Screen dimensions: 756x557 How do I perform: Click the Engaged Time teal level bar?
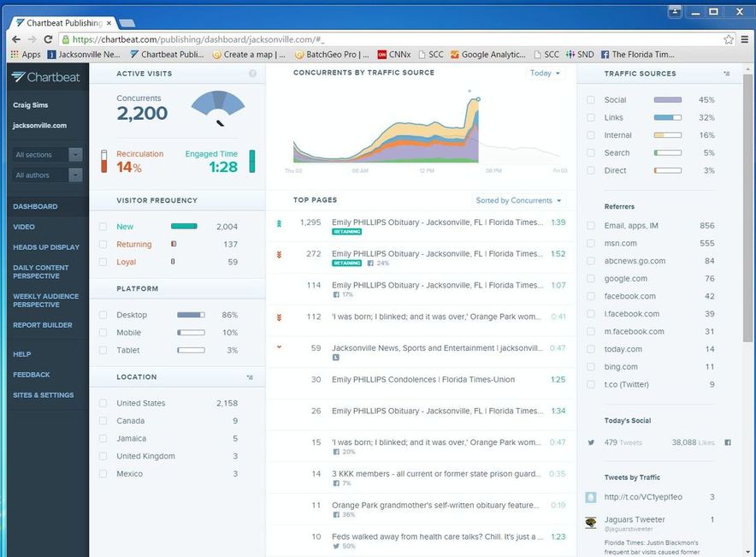click(251, 161)
